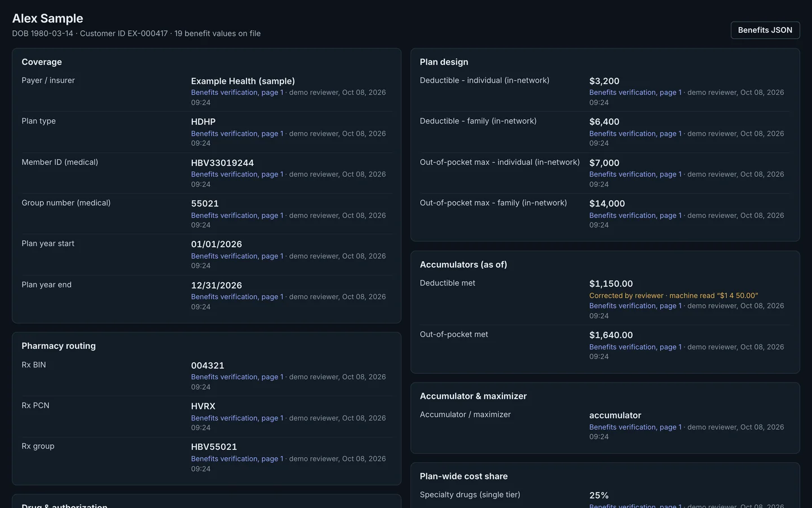This screenshot has width=812, height=508.
Task: Click the specialty drugs value 25%
Action: [599, 496]
